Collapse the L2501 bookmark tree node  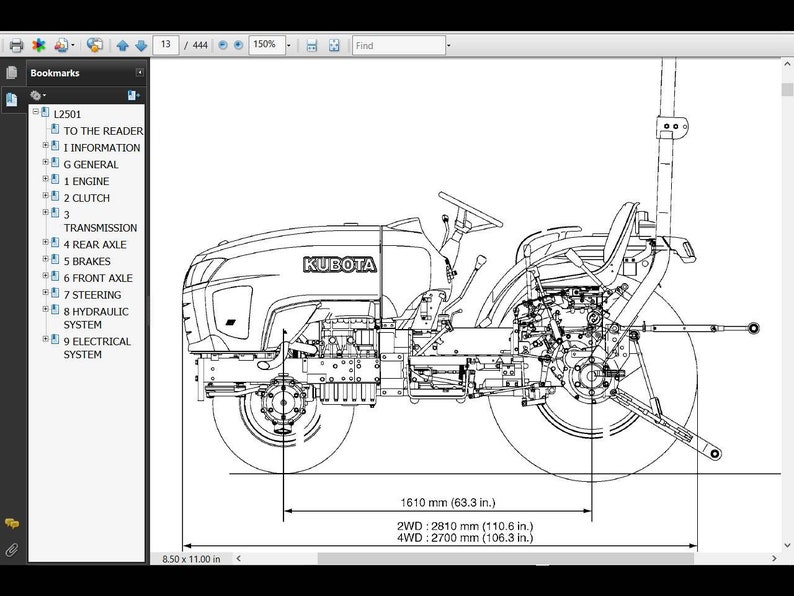(35, 111)
